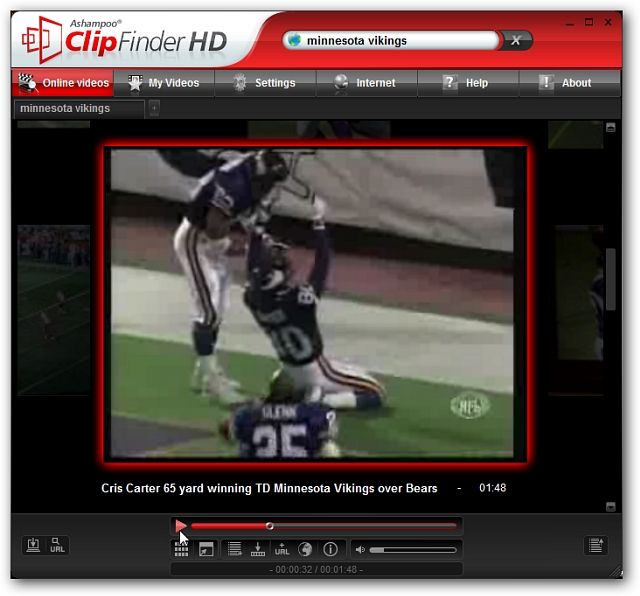The image size is (640, 596).
Task: Open the Help tab
Action: coord(468,83)
